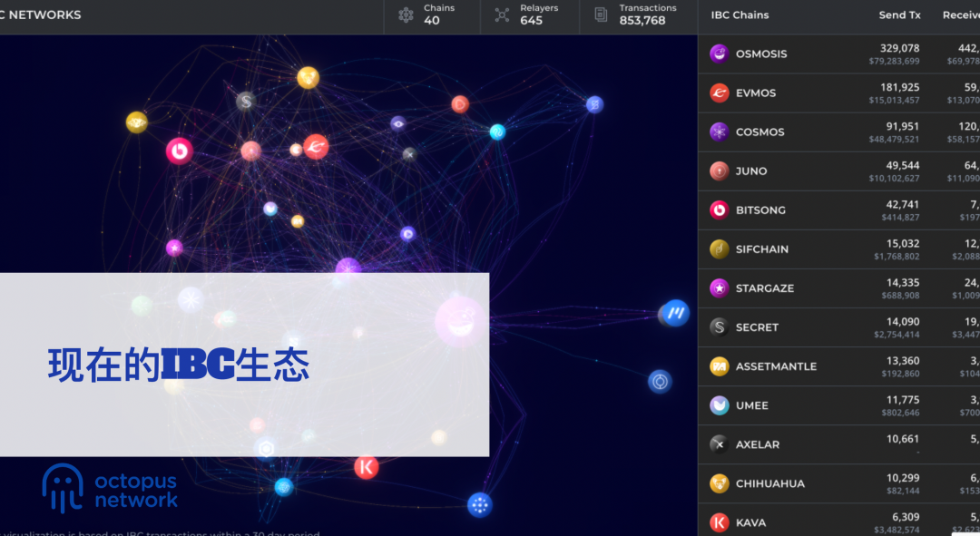The image size is (980, 536).
Task: Open the JUNO row label
Action: tap(751, 171)
